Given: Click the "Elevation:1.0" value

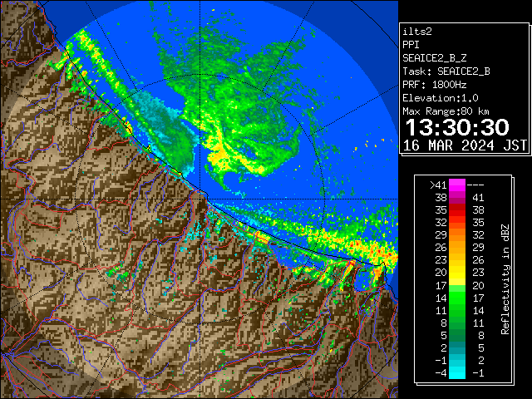Looking at the screenshot, I should 441,98.
